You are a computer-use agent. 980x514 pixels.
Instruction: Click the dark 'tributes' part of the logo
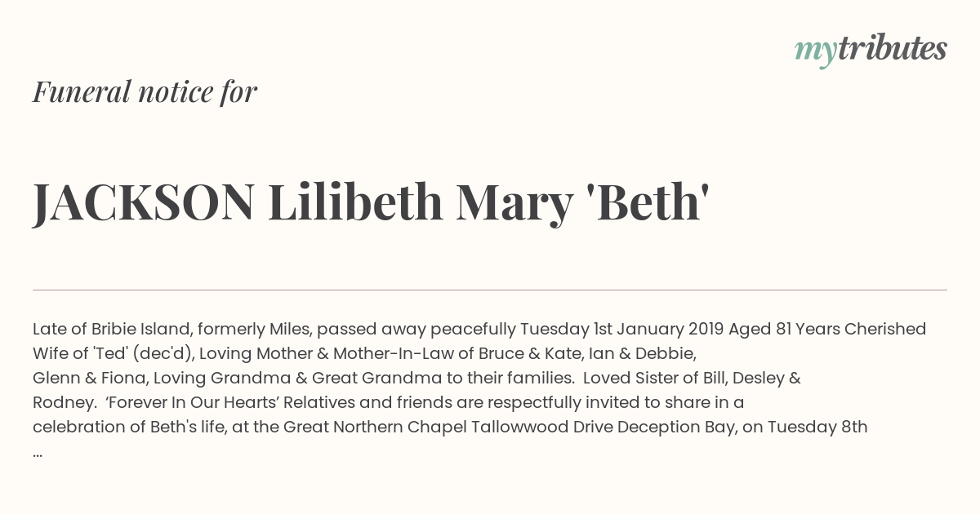tap(892, 49)
